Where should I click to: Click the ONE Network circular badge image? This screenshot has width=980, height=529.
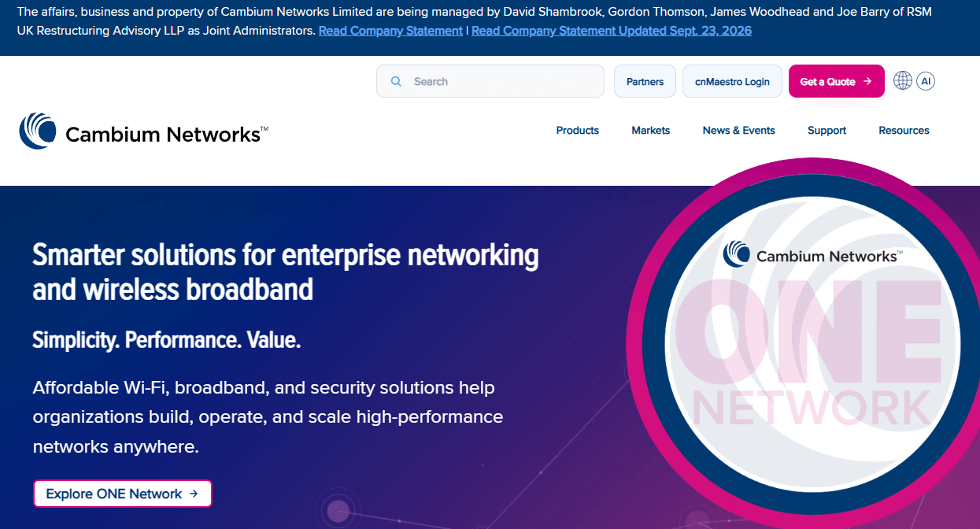(x=802, y=345)
